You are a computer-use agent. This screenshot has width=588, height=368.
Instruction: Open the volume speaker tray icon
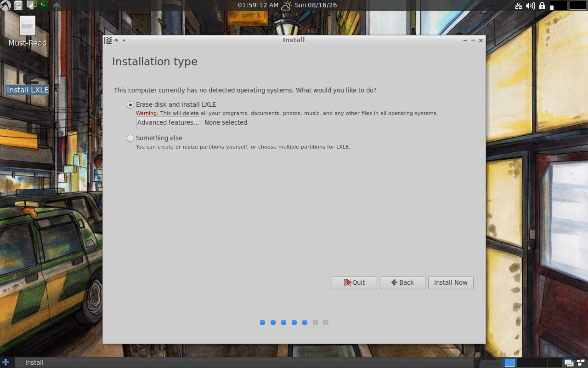point(531,6)
